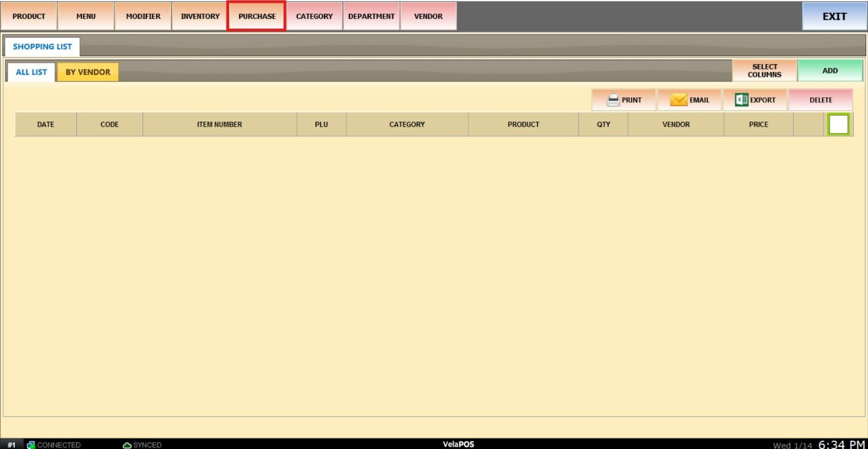Viewport: 868px width, 449px height.
Task: Open Select Columns options
Action: [764, 71]
